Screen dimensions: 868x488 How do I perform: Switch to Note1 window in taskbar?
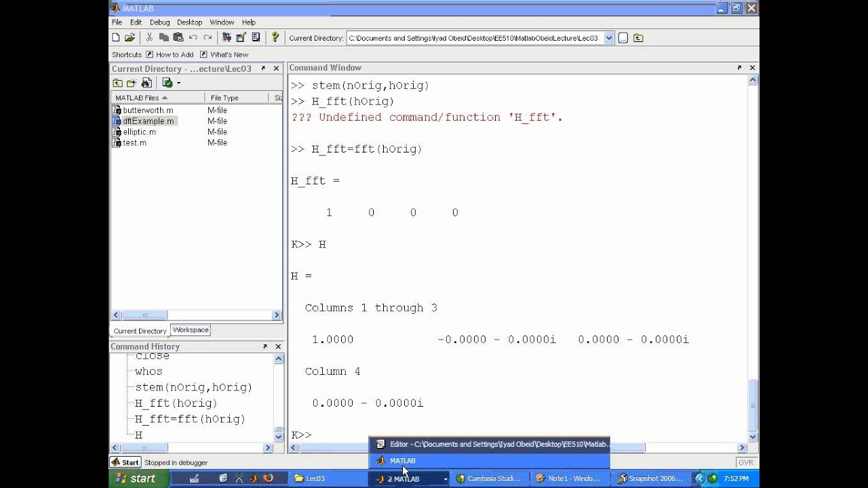pyautogui.click(x=570, y=479)
